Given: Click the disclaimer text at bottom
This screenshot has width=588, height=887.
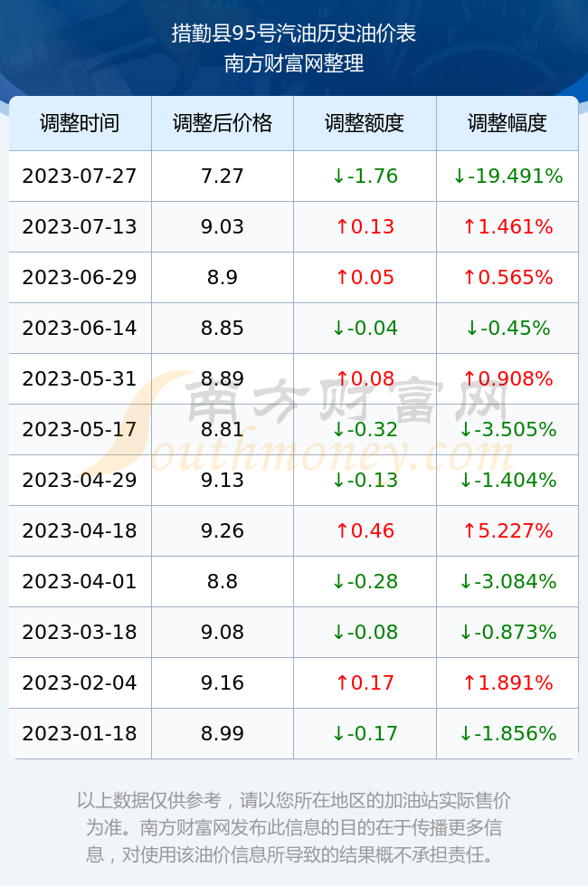Looking at the screenshot, I should [294, 827].
